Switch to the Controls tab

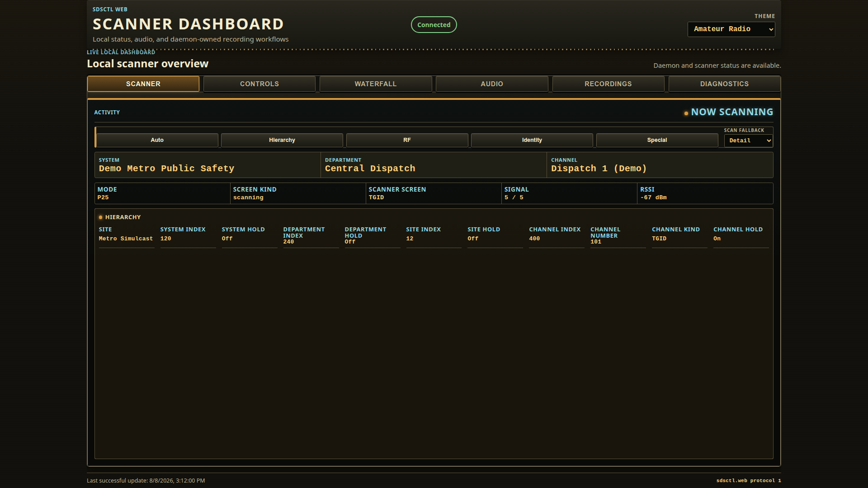coord(259,84)
